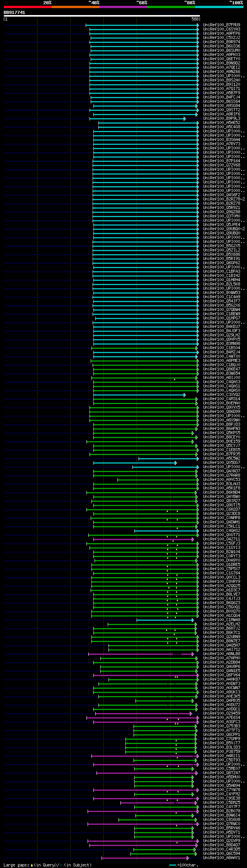The height and width of the screenshot is (868, 247).
Task: Select hit UniRef100_Q4PB35
Action: coord(222,700)
